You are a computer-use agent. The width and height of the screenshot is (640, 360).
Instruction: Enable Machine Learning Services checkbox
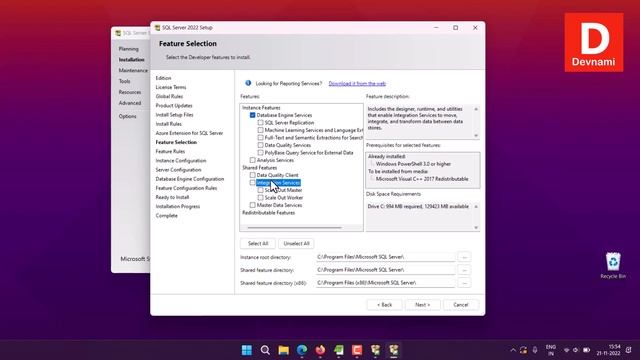point(260,130)
